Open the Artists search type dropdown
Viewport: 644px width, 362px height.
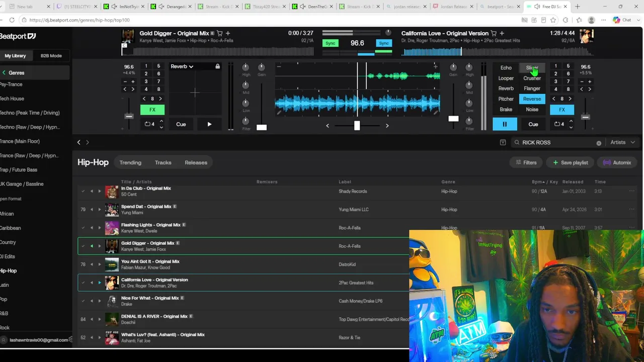coord(622,142)
